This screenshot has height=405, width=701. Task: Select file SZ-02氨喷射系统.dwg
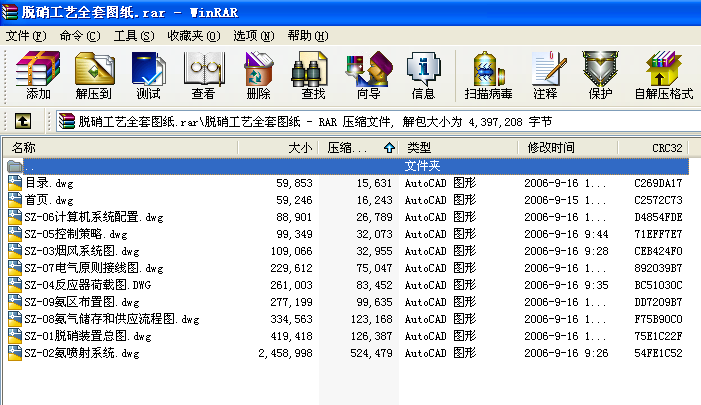tap(82, 353)
